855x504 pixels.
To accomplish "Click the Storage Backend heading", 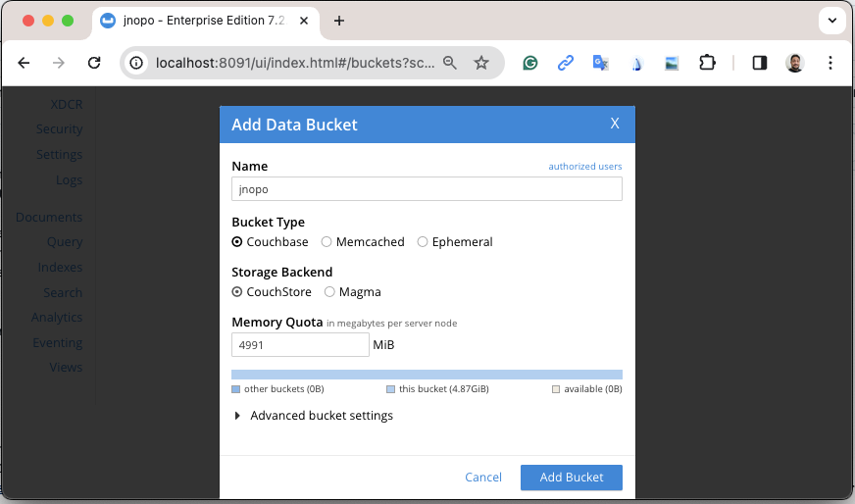I will [282, 273].
